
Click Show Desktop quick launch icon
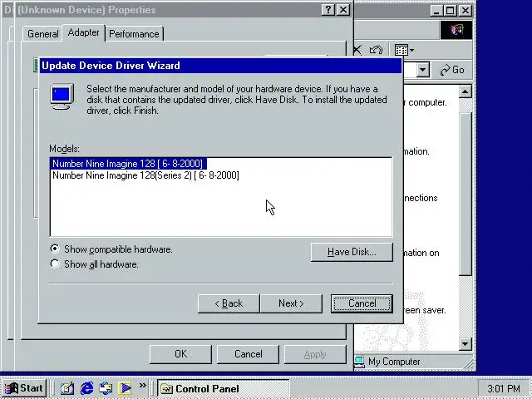pyautogui.click(x=67, y=388)
